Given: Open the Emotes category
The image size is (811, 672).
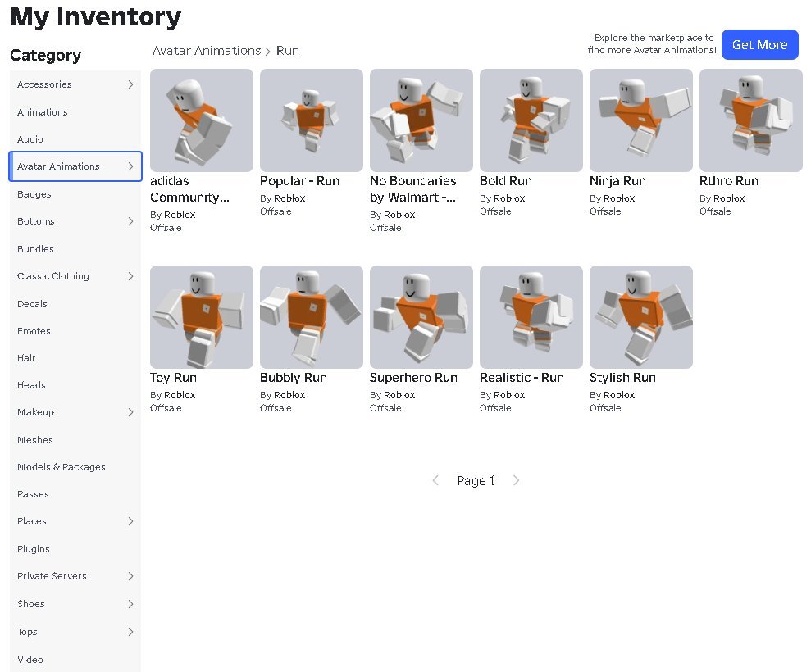Looking at the screenshot, I should pyautogui.click(x=75, y=331).
